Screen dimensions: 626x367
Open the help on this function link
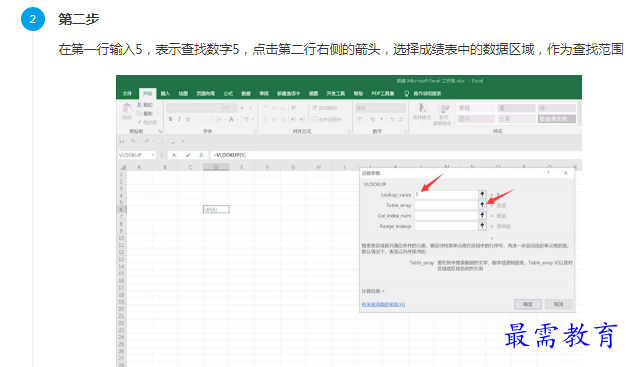coord(383,304)
